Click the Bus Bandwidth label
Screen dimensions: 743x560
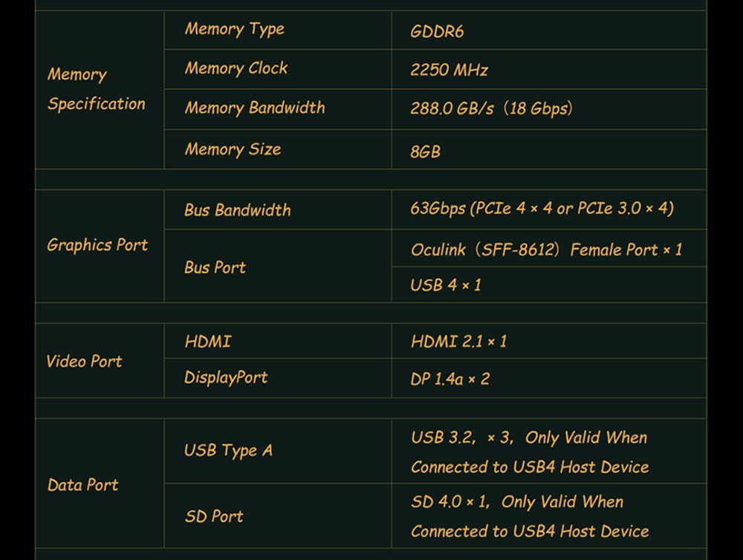click(x=237, y=210)
